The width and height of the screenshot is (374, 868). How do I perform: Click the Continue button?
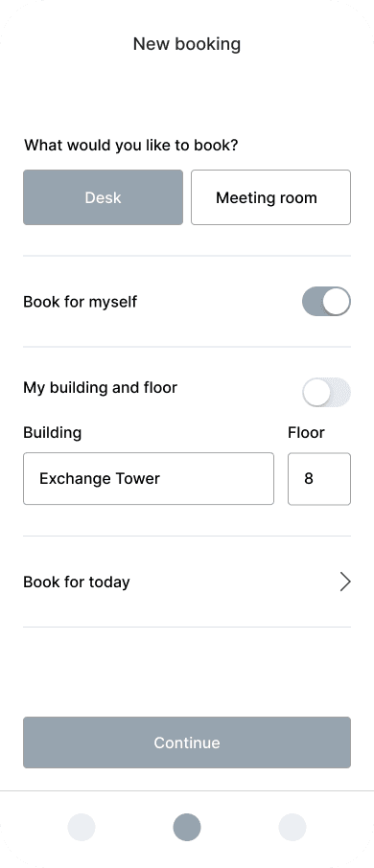pos(187,742)
